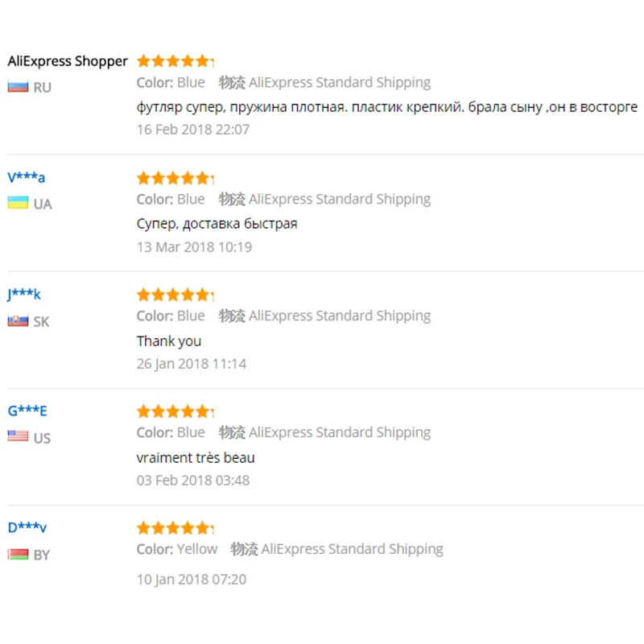Click 'Color: Yellow' on D***v's review

tap(177, 549)
